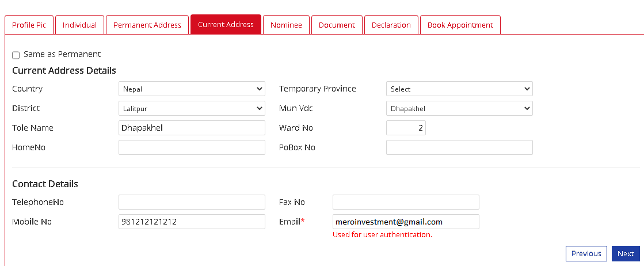Expand the Mun Vdc dropdown
Screen dimensions: 644x266
[x=459, y=108]
